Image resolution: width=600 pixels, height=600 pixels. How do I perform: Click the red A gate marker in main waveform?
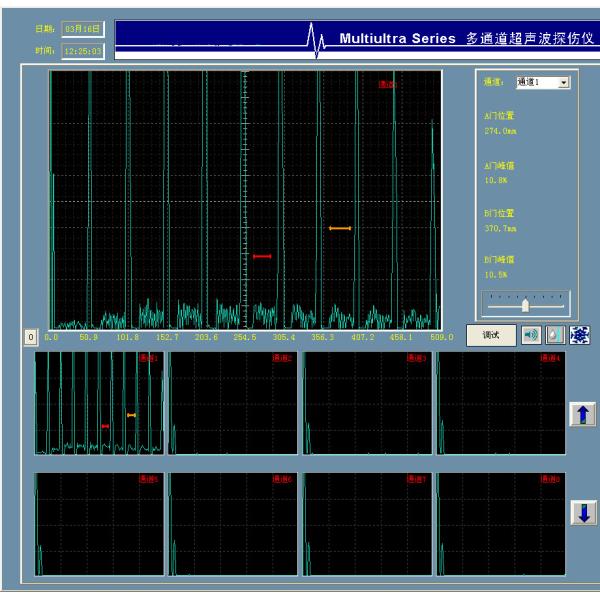click(262, 257)
